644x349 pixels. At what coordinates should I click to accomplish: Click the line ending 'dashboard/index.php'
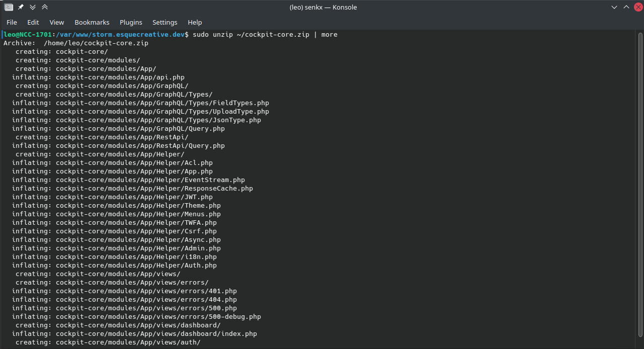tap(134, 334)
